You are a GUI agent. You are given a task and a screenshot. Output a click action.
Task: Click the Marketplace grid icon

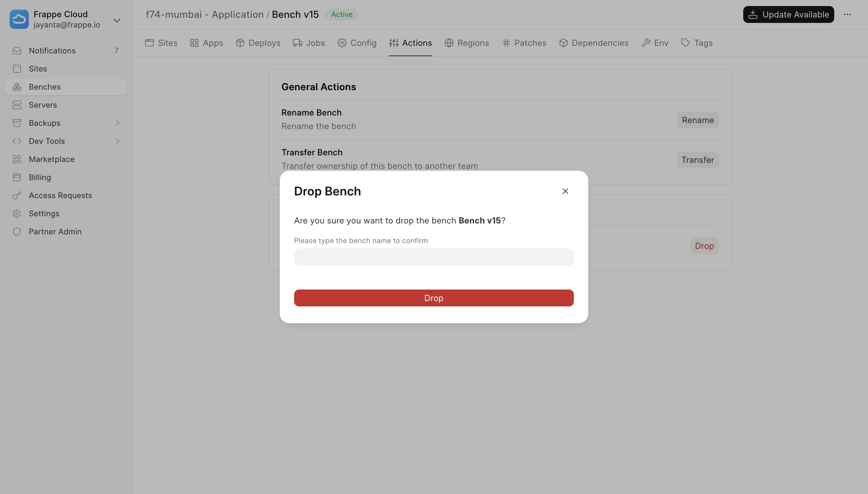pos(17,159)
